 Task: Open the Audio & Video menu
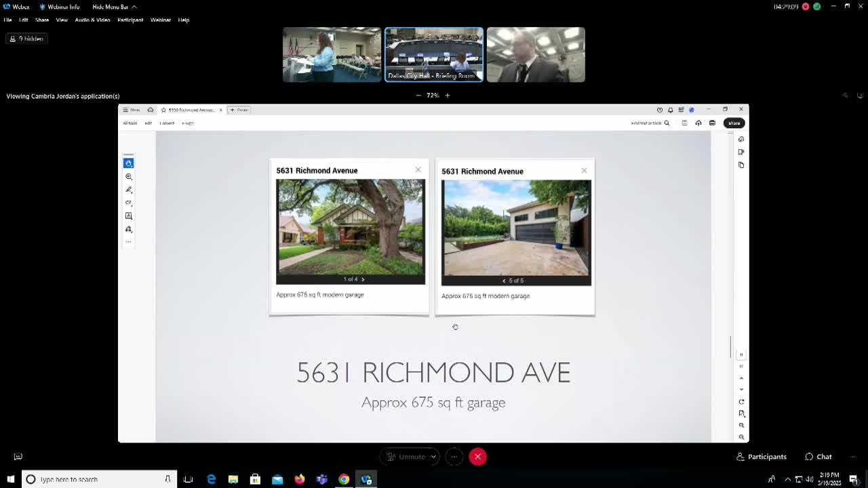click(92, 20)
